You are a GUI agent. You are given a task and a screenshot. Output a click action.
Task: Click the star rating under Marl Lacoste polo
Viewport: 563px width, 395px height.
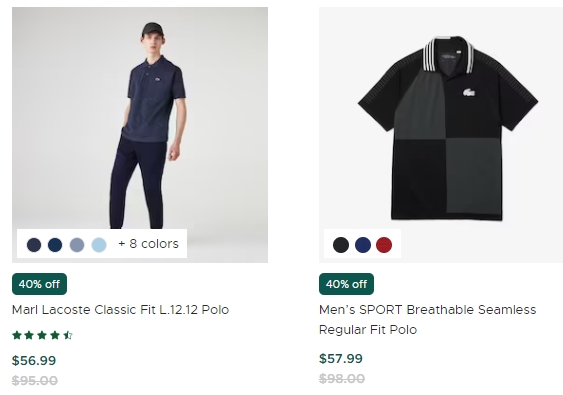pyautogui.click(x=42, y=335)
